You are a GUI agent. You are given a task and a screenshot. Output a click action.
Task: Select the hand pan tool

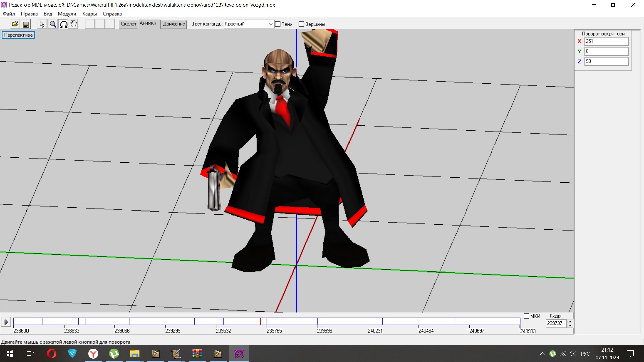pyautogui.click(x=73, y=24)
